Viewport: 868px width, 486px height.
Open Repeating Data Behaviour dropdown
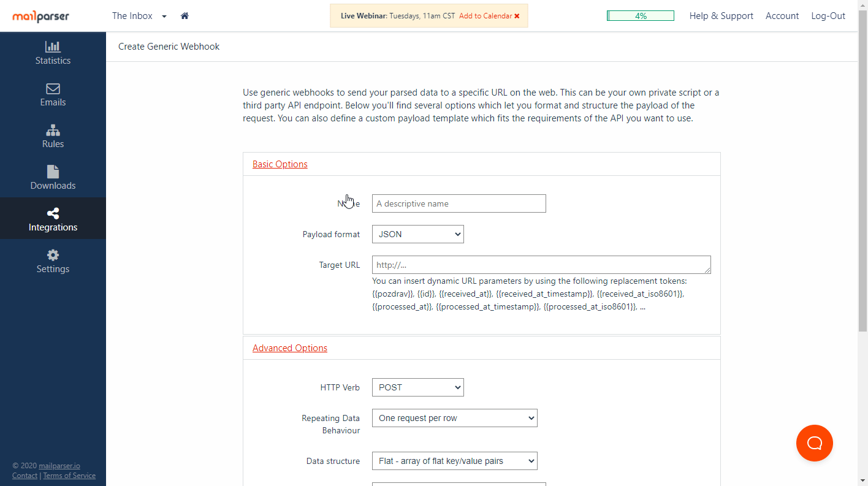455,418
